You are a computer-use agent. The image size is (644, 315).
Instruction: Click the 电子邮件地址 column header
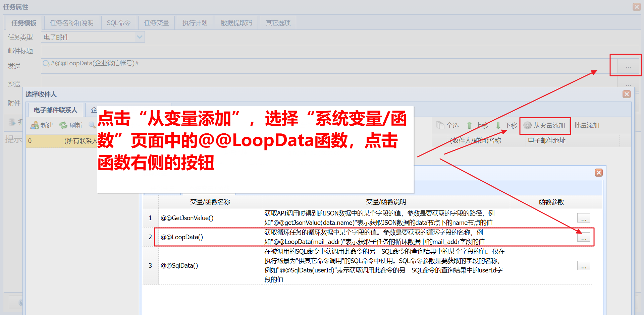pyautogui.click(x=573, y=141)
